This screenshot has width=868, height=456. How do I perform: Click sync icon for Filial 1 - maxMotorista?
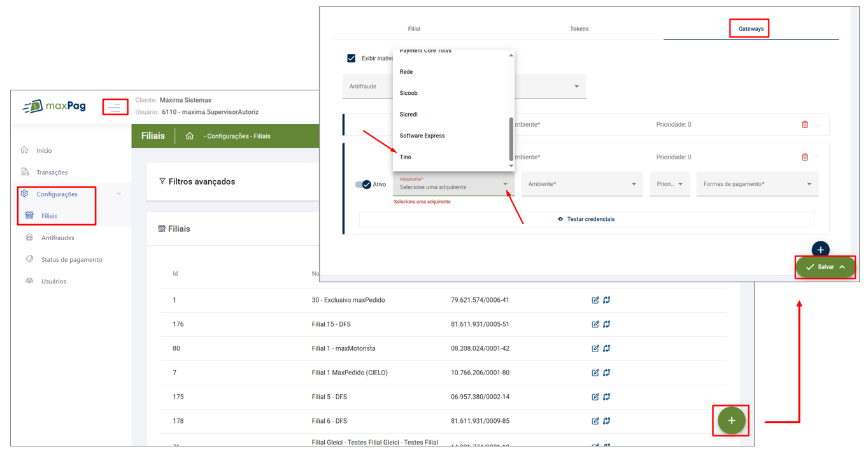point(607,348)
